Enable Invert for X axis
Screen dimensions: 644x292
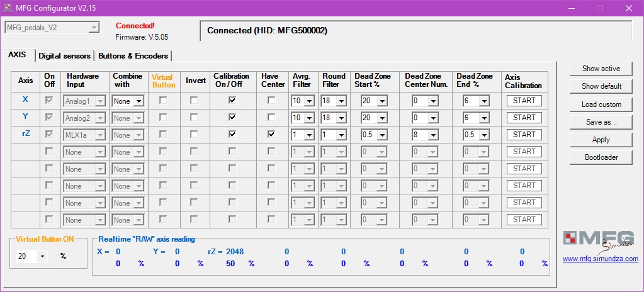pyautogui.click(x=194, y=100)
